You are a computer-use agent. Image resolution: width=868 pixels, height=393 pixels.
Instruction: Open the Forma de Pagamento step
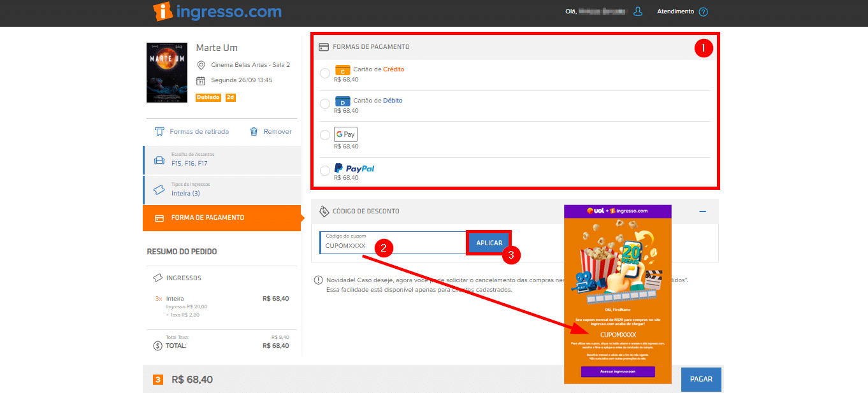coord(222,218)
